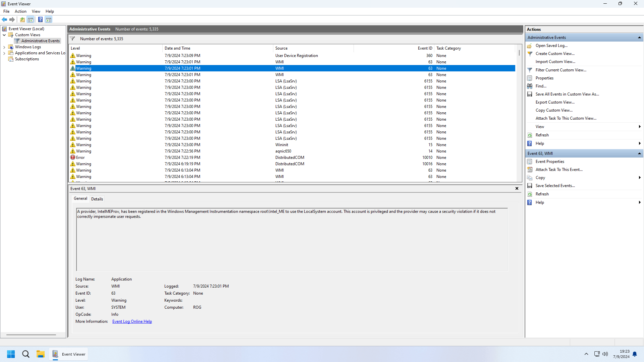The image size is (644, 362).
Task: Collapse the Custom Views tree node
Action: 4,35
